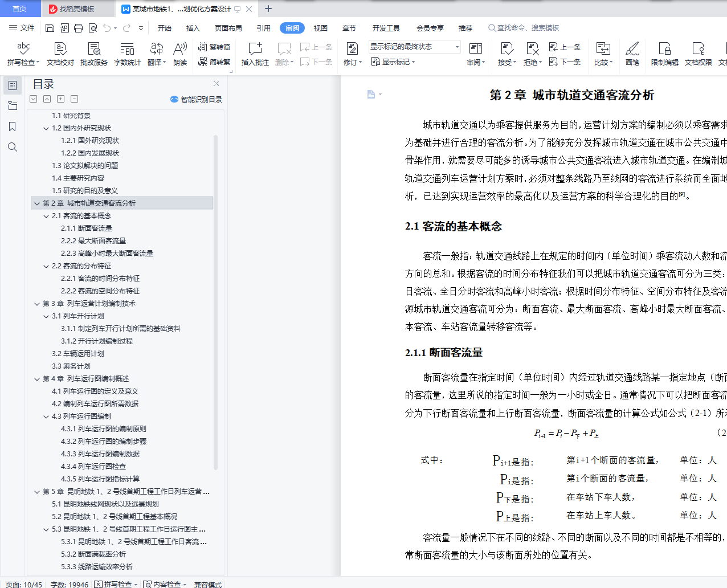Click the 接受 accept change icon
The height and width of the screenshot is (588, 727).
pos(507,48)
